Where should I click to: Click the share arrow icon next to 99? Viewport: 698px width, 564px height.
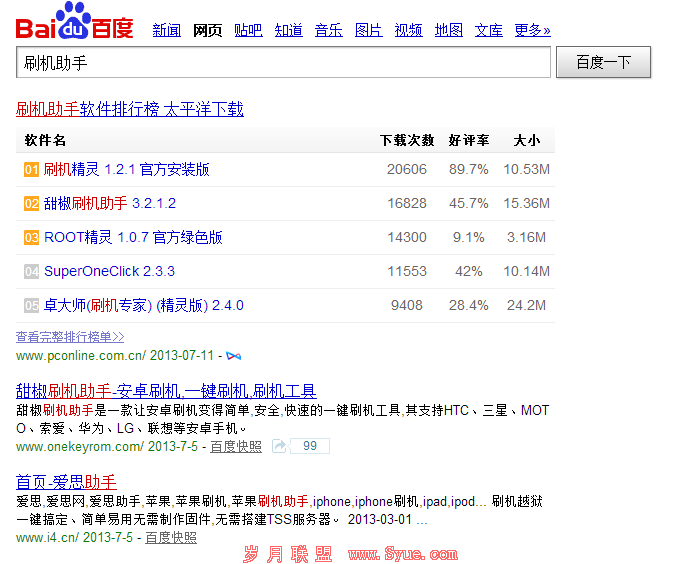pyautogui.click(x=279, y=446)
